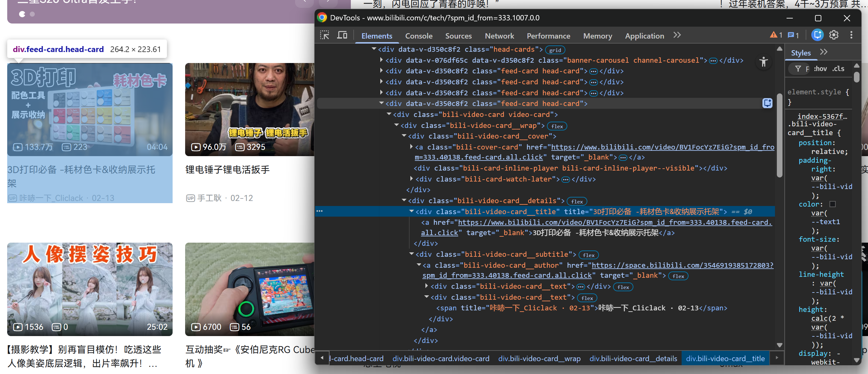The width and height of the screenshot is (868, 374).
Task: Switch to the Console tab
Action: 418,36
